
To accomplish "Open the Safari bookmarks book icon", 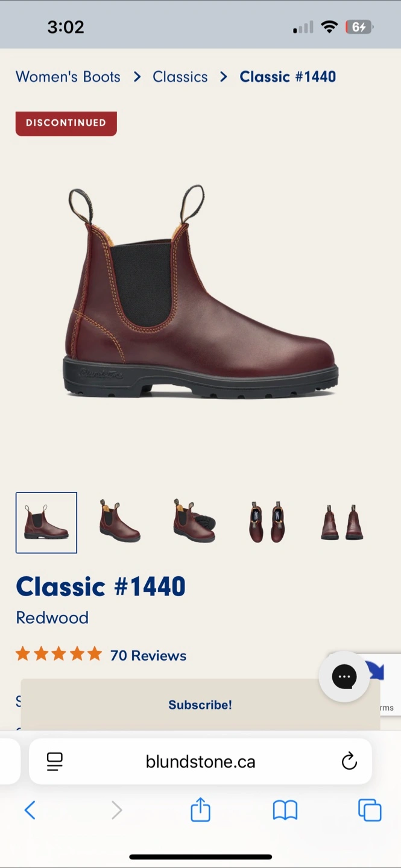I will 285,810.
